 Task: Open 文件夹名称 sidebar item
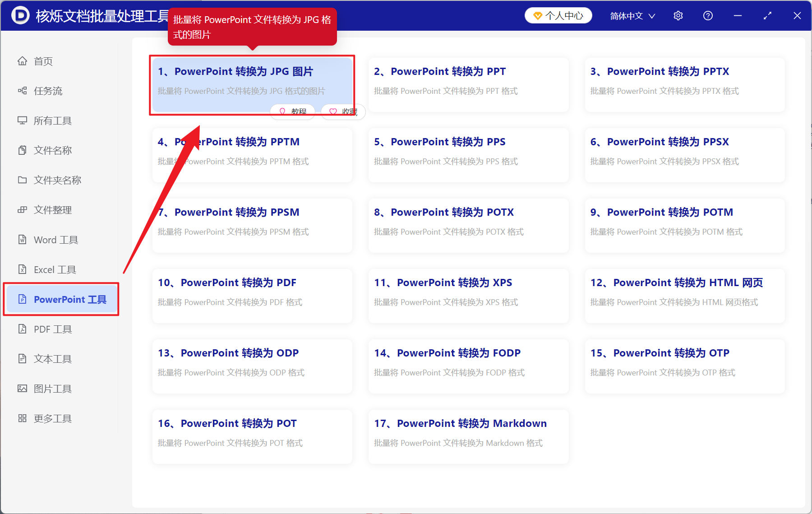pos(61,180)
